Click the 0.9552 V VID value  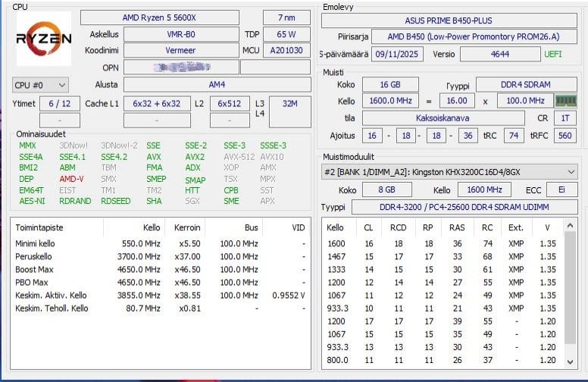coord(289,296)
